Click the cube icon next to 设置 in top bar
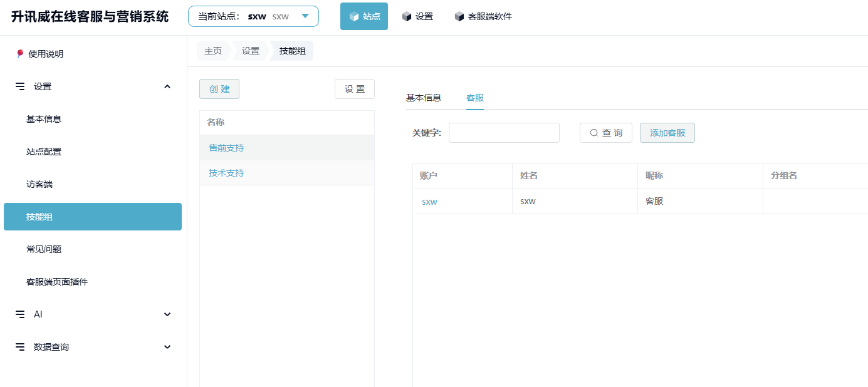 click(x=407, y=16)
